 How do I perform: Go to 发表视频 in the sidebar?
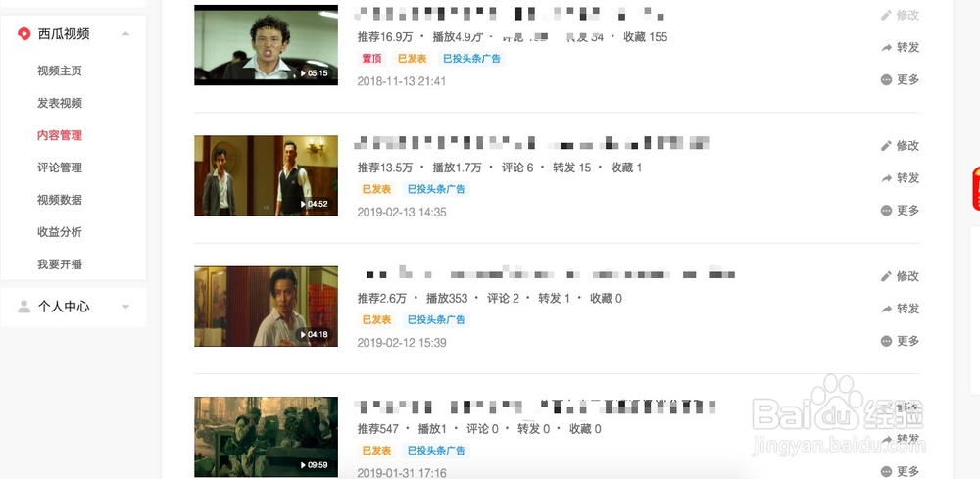point(60,103)
